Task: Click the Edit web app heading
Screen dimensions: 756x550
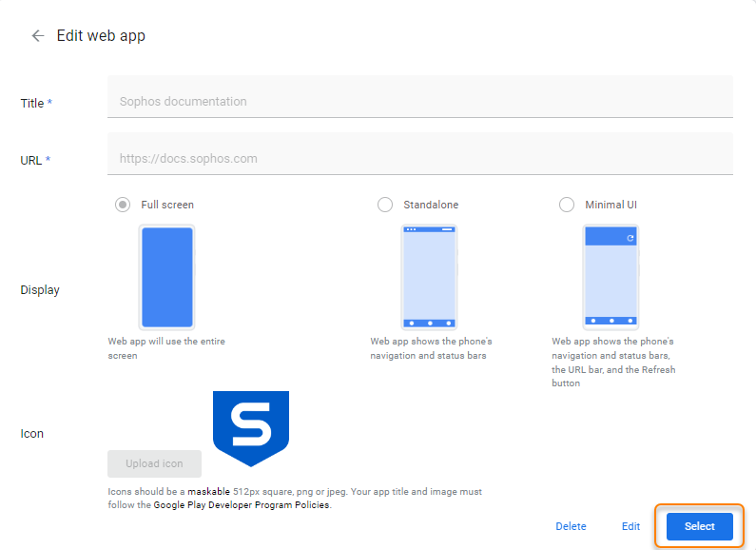Action: pos(101,36)
